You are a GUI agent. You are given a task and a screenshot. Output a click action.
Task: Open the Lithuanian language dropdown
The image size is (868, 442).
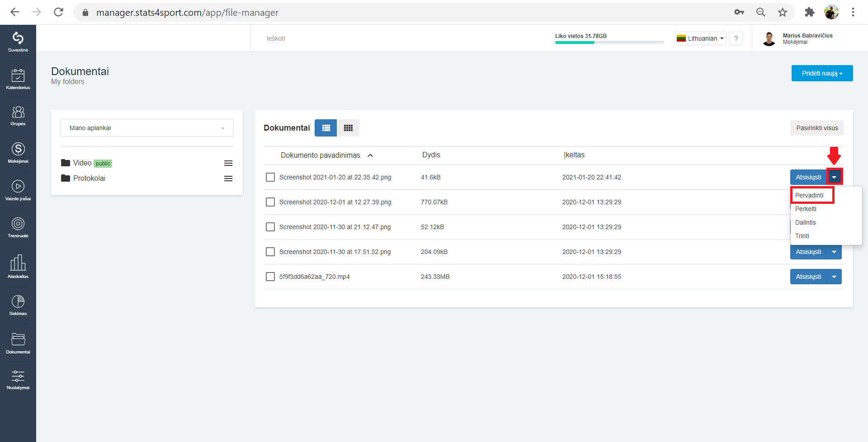click(700, 38)
